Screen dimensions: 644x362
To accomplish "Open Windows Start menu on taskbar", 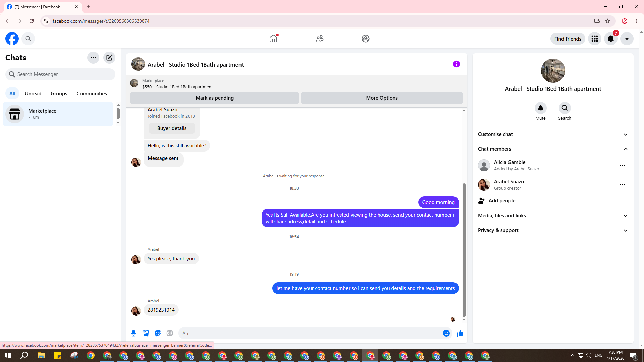I will point(8,355).
